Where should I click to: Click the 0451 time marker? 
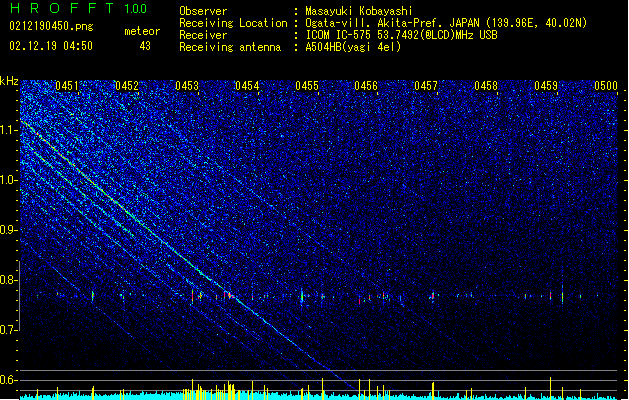[67, 86]
